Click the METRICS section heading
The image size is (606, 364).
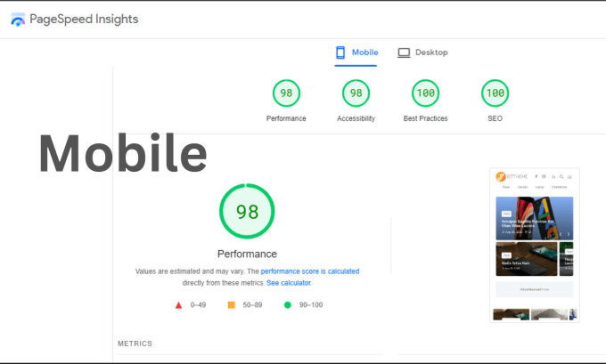pos(135,344)
